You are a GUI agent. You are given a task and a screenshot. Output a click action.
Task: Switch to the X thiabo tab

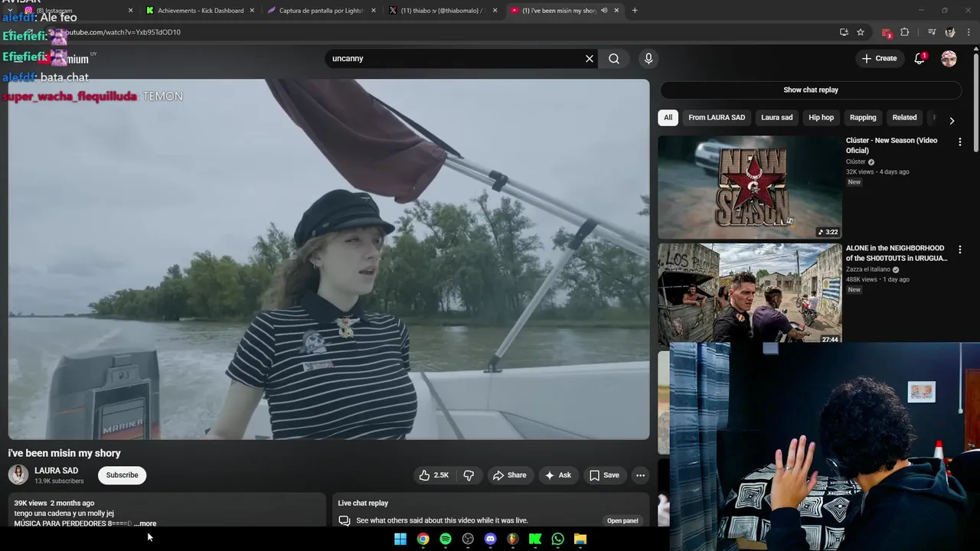[443, 11]
